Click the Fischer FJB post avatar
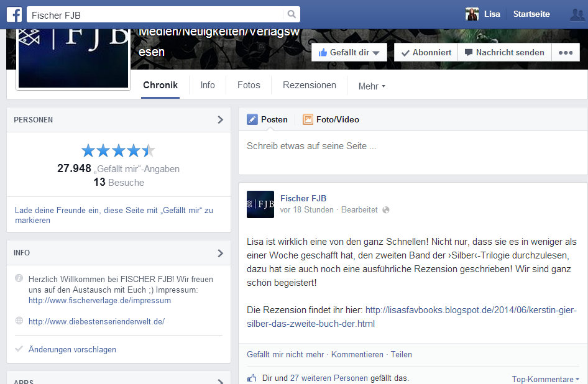 coord(260,204)
